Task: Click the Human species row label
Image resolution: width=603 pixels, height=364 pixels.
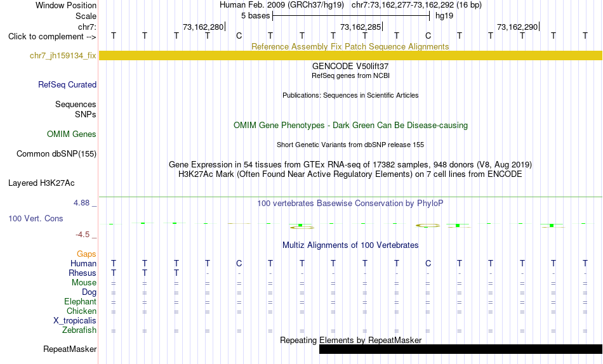Action: (83, 264)
